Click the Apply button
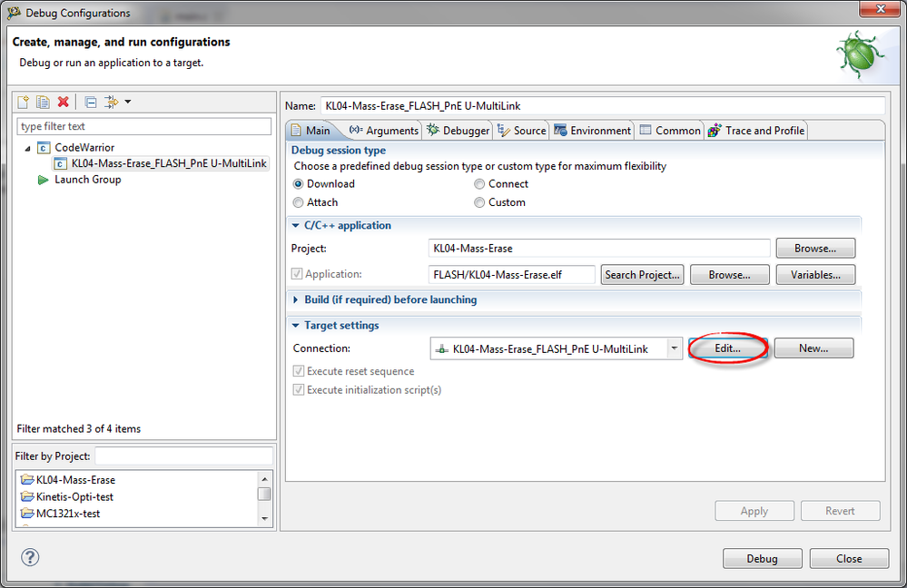Viewport: 907px width, 588px height. point(754,511)
